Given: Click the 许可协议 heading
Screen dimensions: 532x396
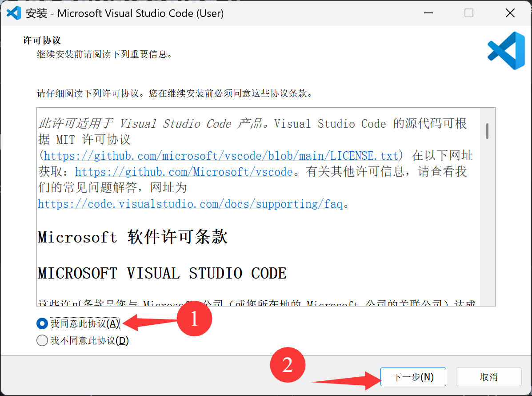Looking at the screenshot, I should click(42, 40).
